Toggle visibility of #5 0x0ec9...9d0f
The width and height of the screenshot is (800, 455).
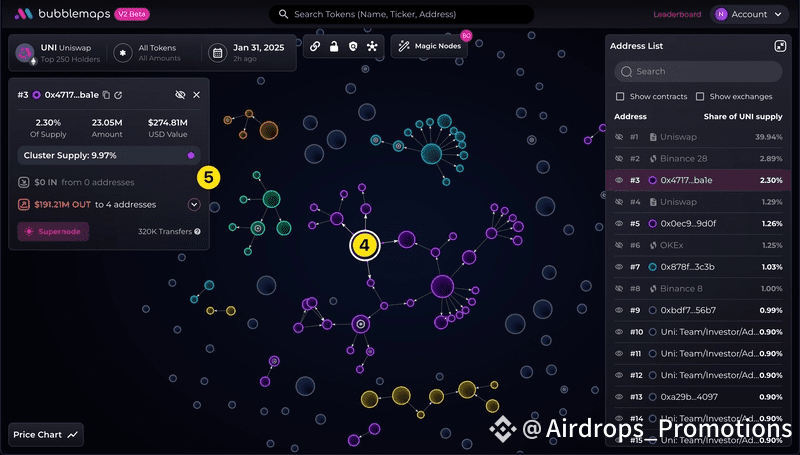pyautogui.click(x=619, y=223)
